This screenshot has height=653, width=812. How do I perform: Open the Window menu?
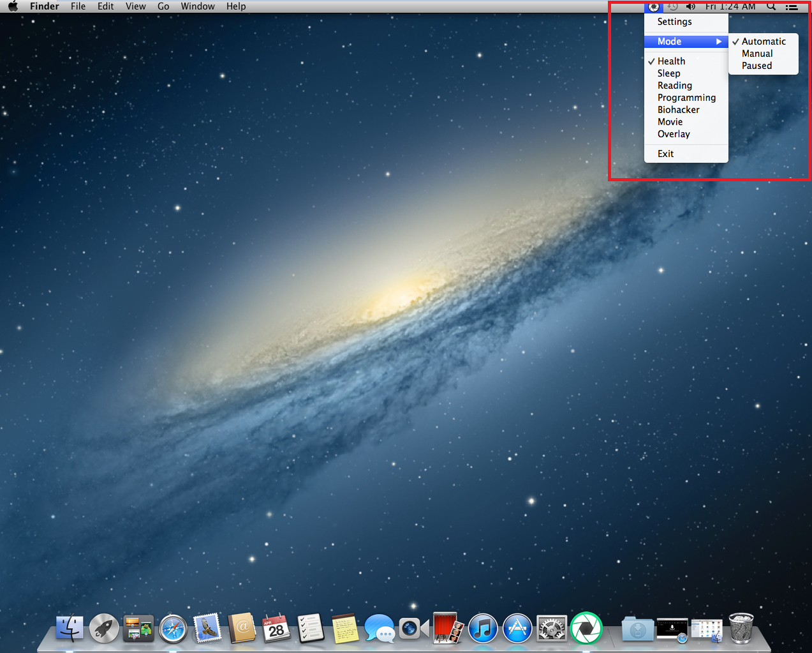point(198,6)
